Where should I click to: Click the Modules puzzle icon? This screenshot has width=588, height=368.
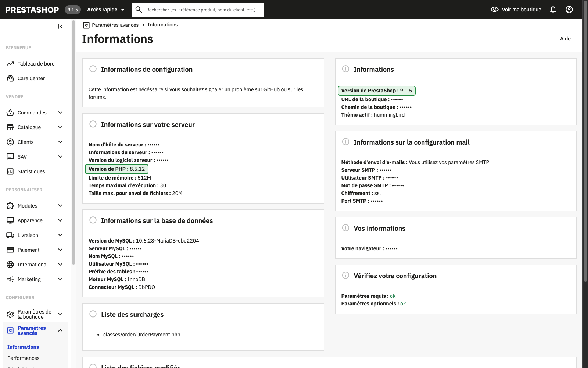pyautogui.click(x=10, y=206)
